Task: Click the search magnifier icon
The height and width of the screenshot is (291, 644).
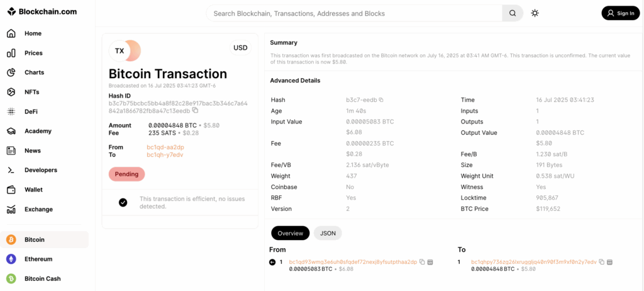Action: (x=513, y=13)
